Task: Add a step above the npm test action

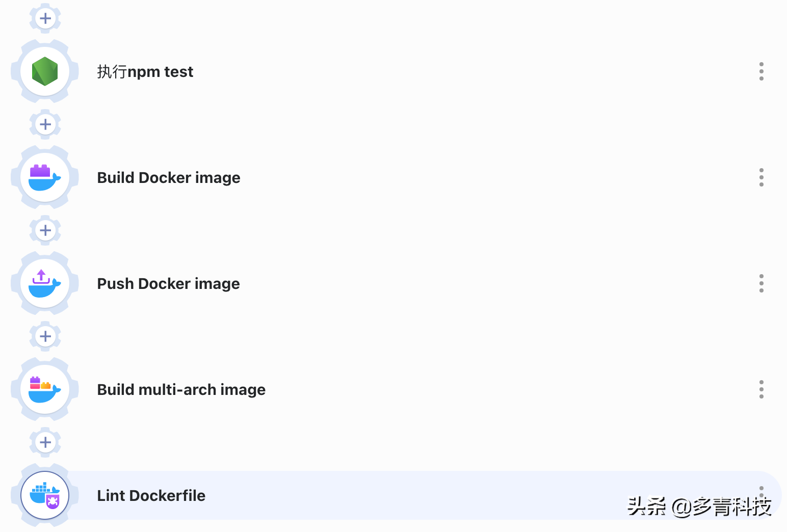Action: (45, 18)
